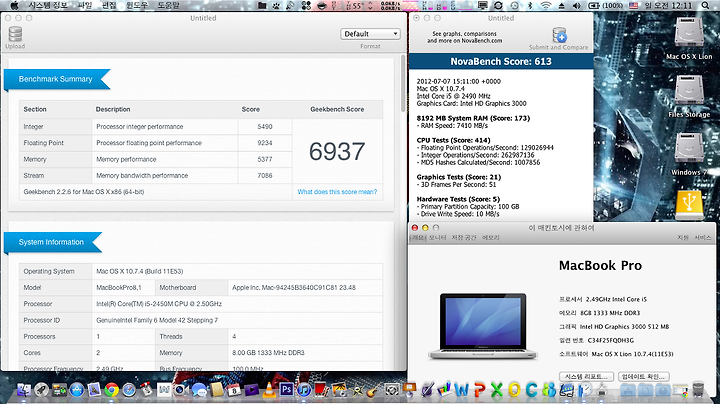The image size is (720, 404).
Task: Click the volume icon in menu bar
Action: pyautogui.click(x=577, y=6)
